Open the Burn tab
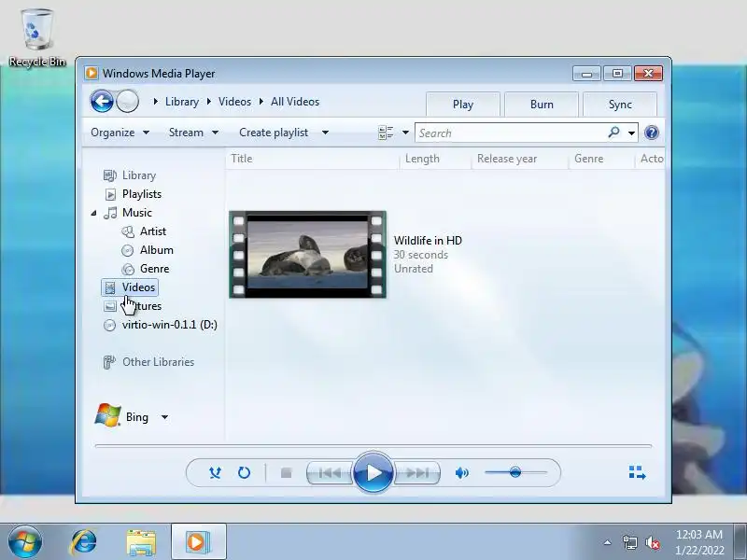 (x=542, y=105)
